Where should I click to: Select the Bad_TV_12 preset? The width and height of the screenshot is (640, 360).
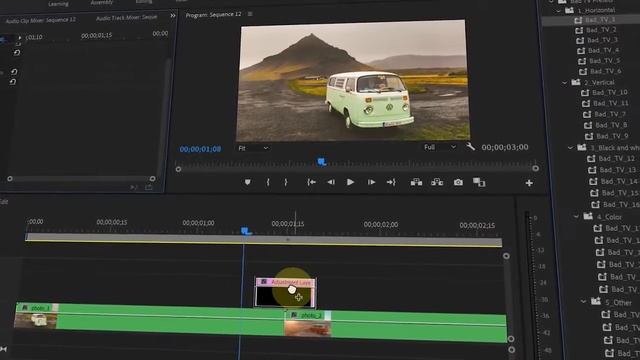tap(617, 158)
